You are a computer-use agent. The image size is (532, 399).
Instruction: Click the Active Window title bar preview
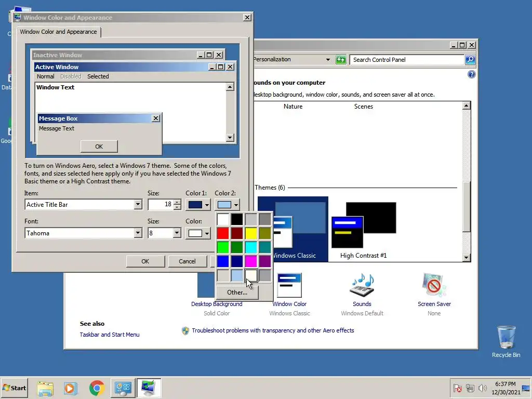(x=121, y=67)
